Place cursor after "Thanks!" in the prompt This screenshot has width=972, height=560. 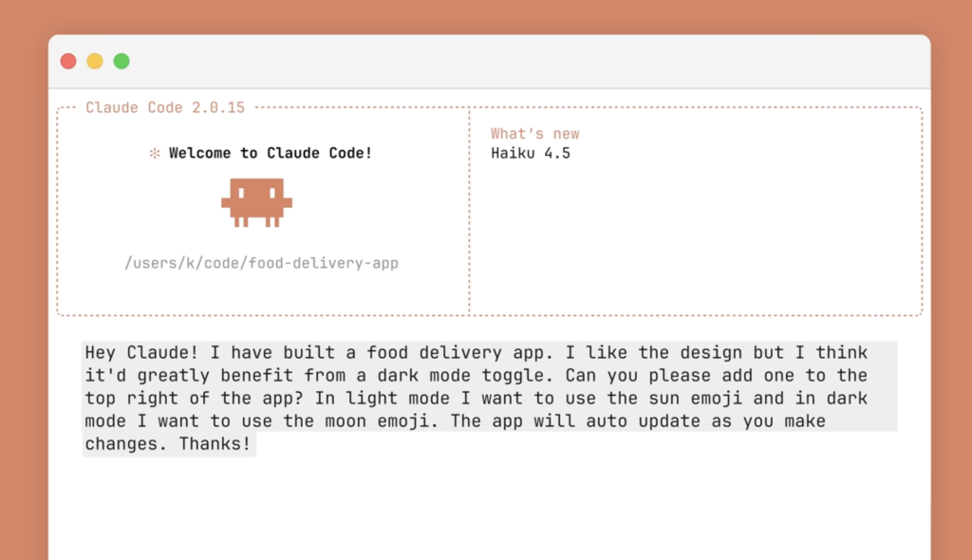pyautogui.click(x=255, y=444)
